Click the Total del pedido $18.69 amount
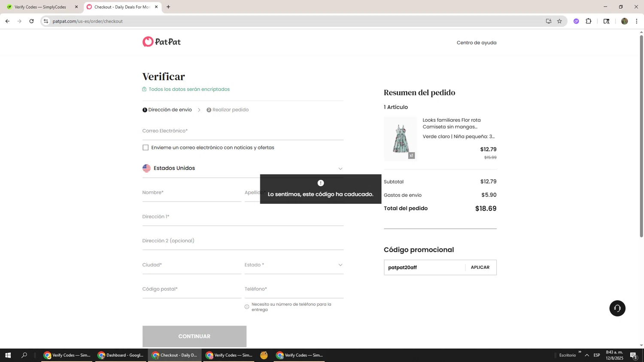 point(486,208)
